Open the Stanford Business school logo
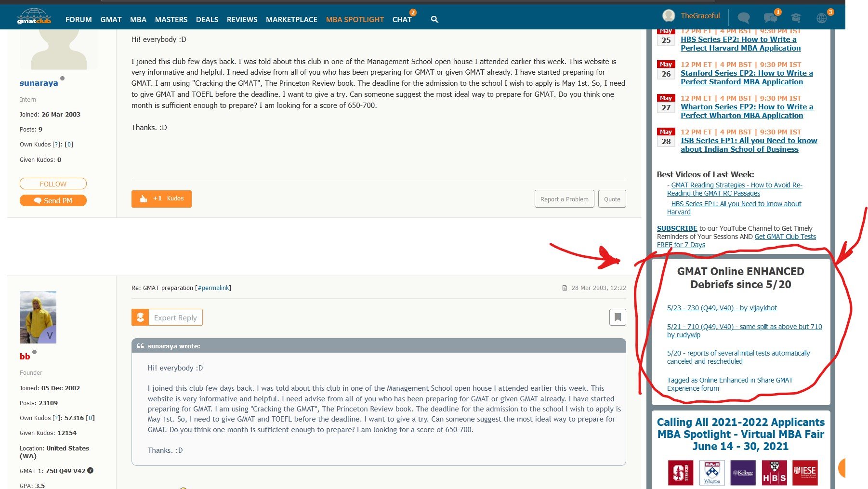868x489 pixels. click(680, 473)
